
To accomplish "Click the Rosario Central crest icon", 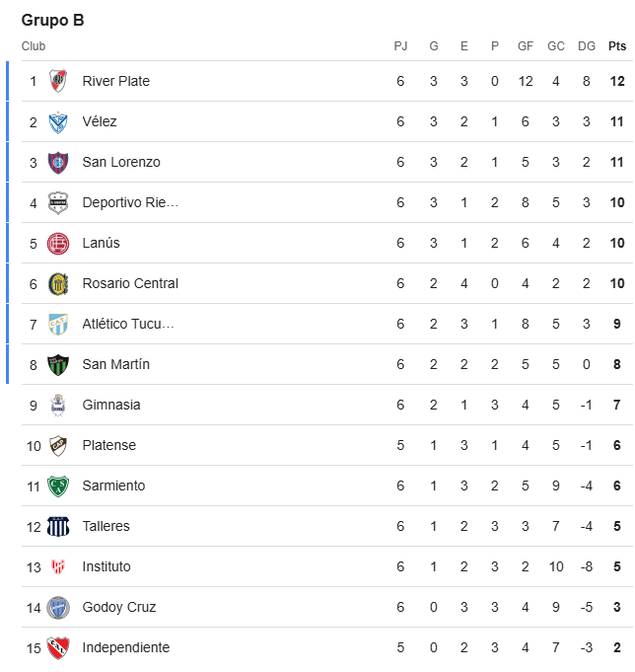I will point(58,284).
